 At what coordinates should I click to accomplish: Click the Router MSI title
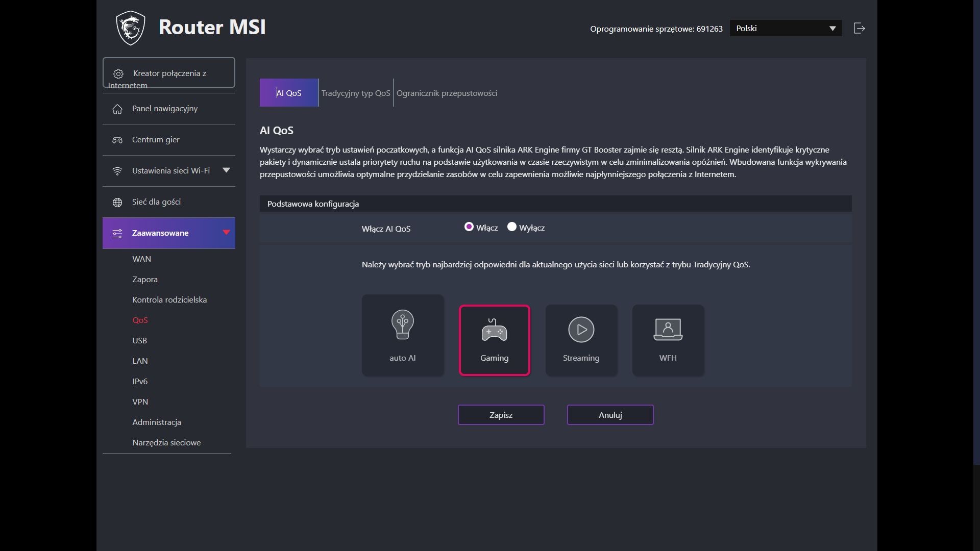[x=212, y=27]
